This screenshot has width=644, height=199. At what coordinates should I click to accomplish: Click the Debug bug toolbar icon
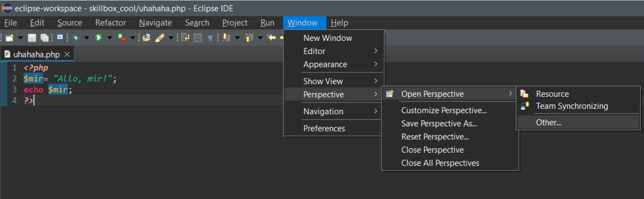click(76, 38)
